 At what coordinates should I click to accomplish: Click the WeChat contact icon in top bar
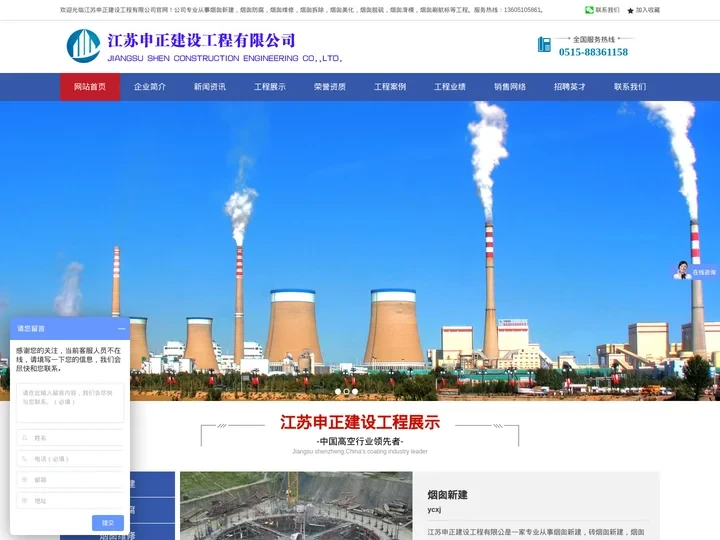pyautogui.click(x=589, y=10)
